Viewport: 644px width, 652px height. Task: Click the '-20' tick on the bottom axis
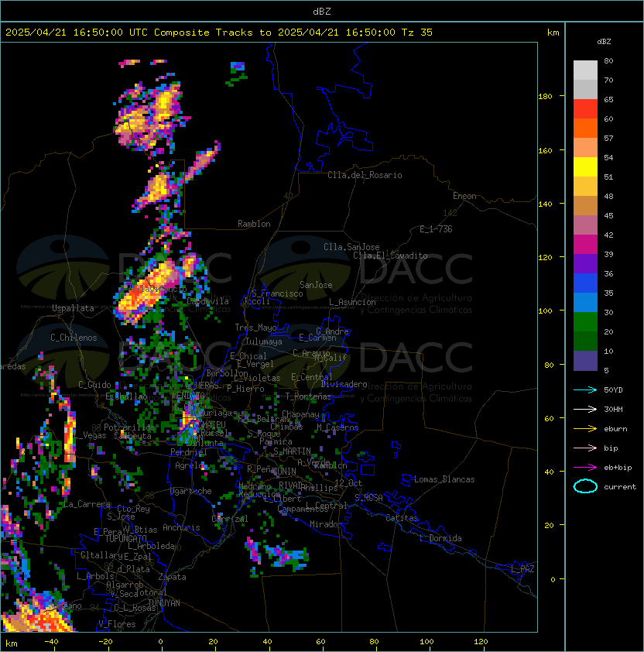(x=105, y=642)
